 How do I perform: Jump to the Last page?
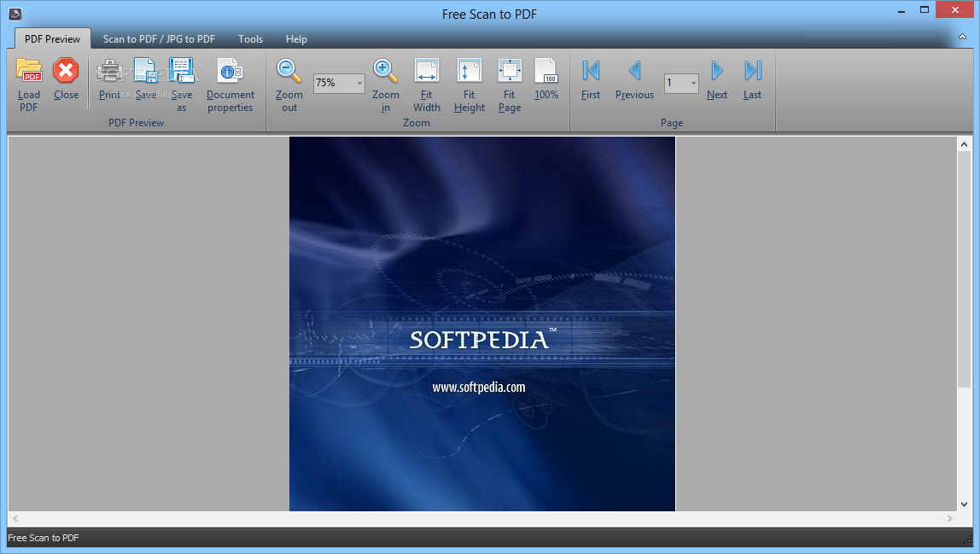(753, 79)
